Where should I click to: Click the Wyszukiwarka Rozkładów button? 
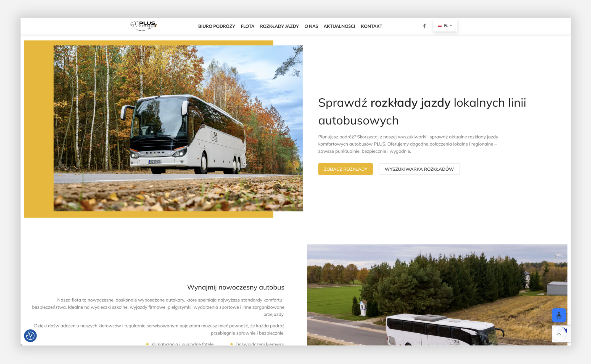coord(419,169)
